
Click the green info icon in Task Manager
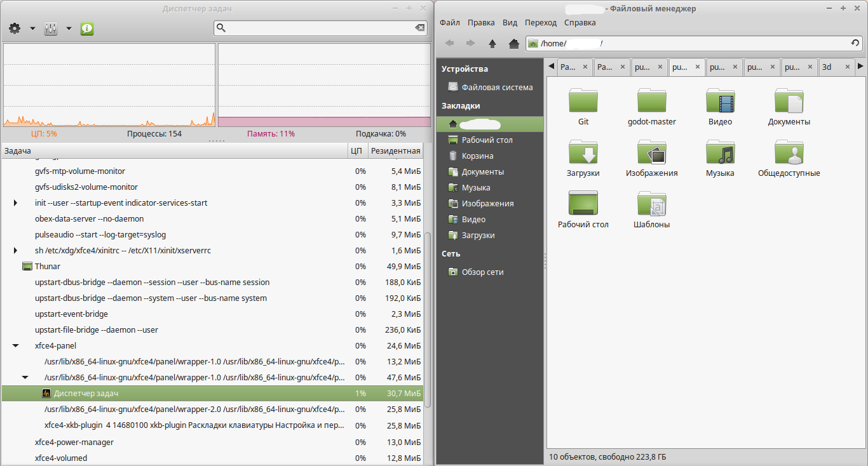[x=87, y=29]
